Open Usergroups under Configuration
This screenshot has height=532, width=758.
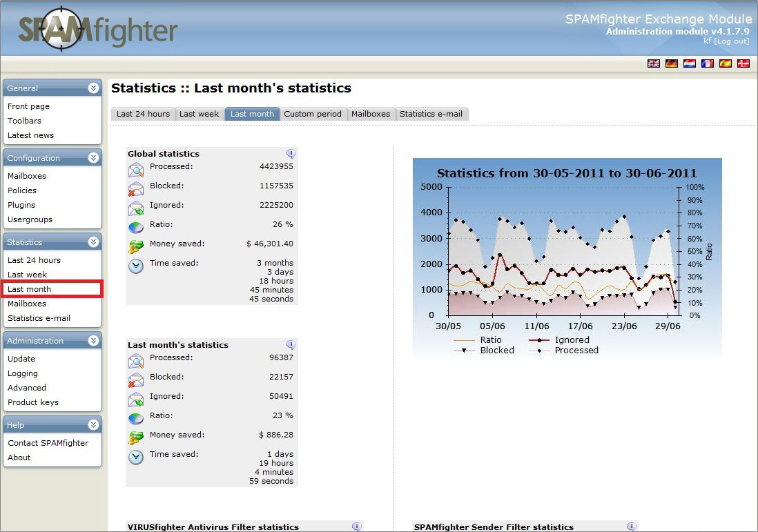pos(30,219)
